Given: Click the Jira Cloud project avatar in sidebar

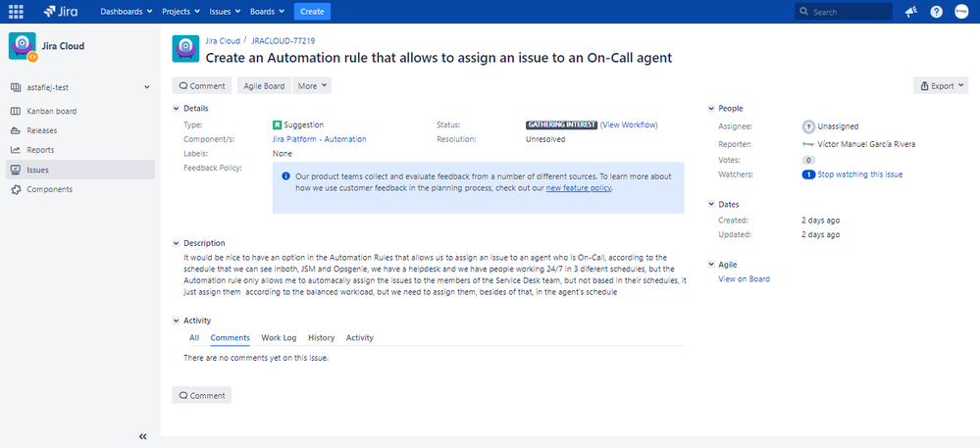Looking at the screenshot, I should click(23, 46).
